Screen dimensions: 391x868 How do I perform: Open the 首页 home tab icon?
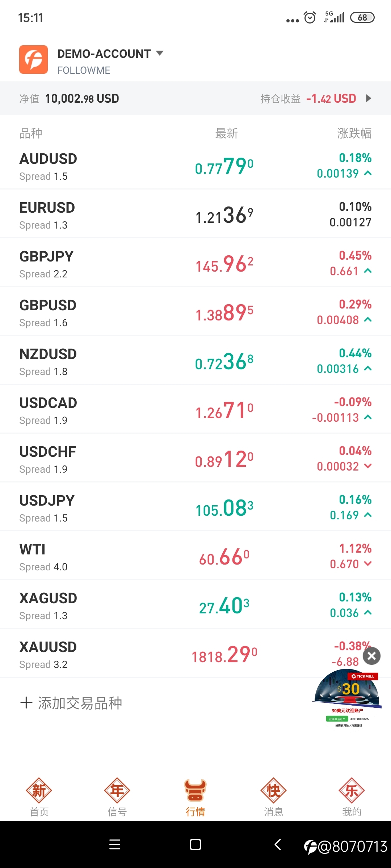coord(39,791)
